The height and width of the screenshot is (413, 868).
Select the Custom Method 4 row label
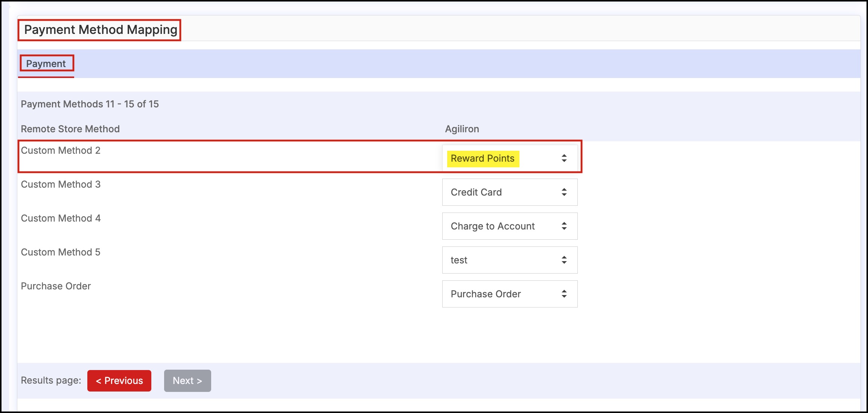click(61, 218)
